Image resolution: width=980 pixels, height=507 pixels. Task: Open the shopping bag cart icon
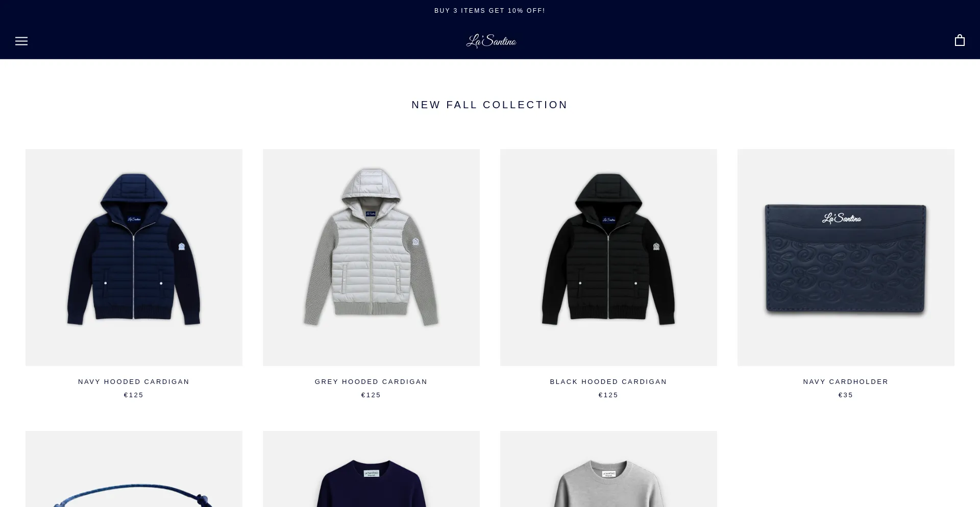point(960,40)
